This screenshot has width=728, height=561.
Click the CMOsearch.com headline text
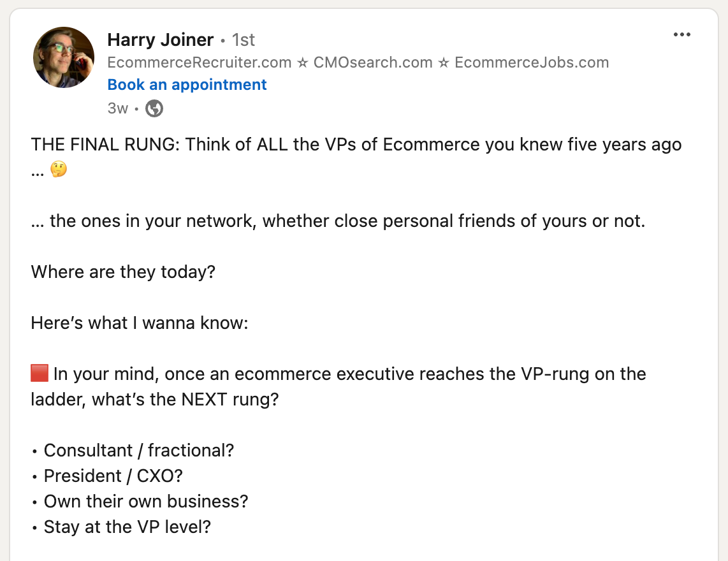(373, 62)
